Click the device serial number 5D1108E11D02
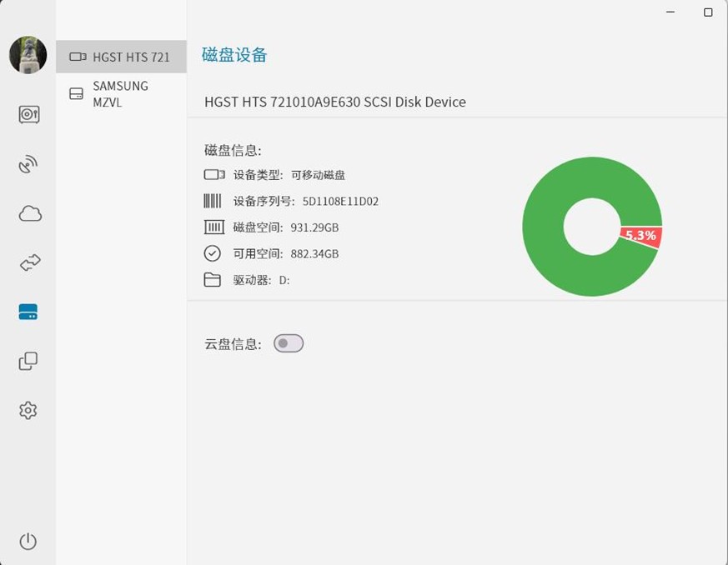The height and width of the screenshot is (565, 728). coord(340,202)
